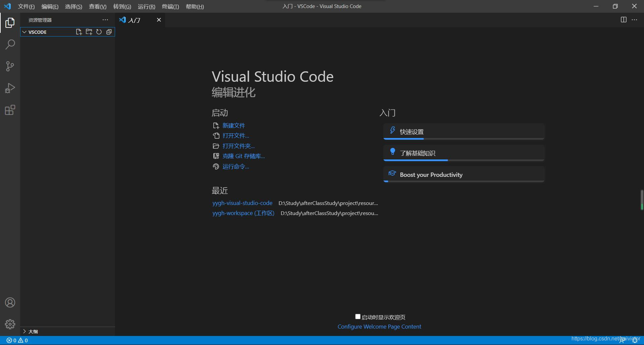The image size is (644, 345).
Task: Click the VS Code logo in title bar
Action: [x=7, y=6]
